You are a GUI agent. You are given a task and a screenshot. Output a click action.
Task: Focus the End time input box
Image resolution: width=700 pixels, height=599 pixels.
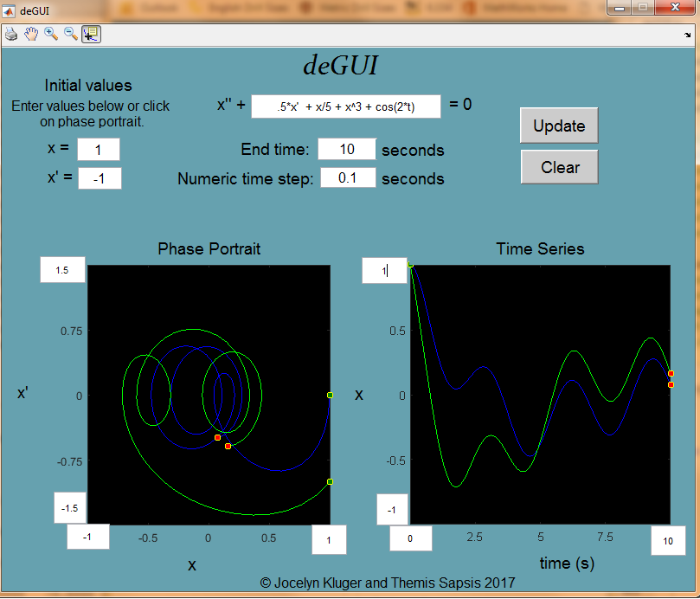pos(347,149)
